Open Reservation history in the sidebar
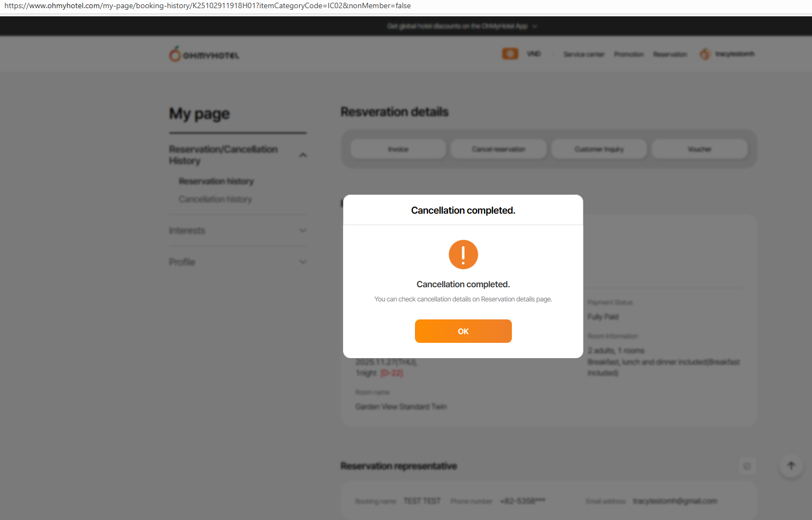The height and width of the screenshot is (520, 812). 216,181
